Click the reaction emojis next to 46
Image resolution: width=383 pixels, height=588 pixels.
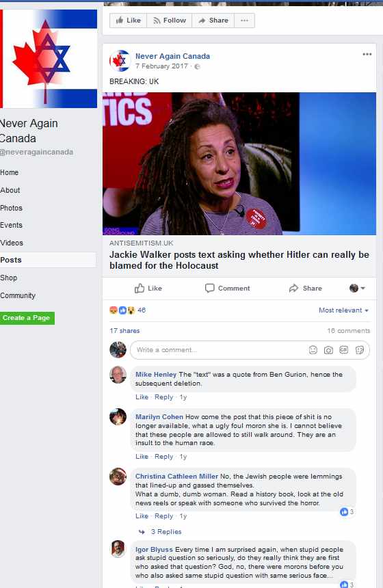click(x=122, y=310)
